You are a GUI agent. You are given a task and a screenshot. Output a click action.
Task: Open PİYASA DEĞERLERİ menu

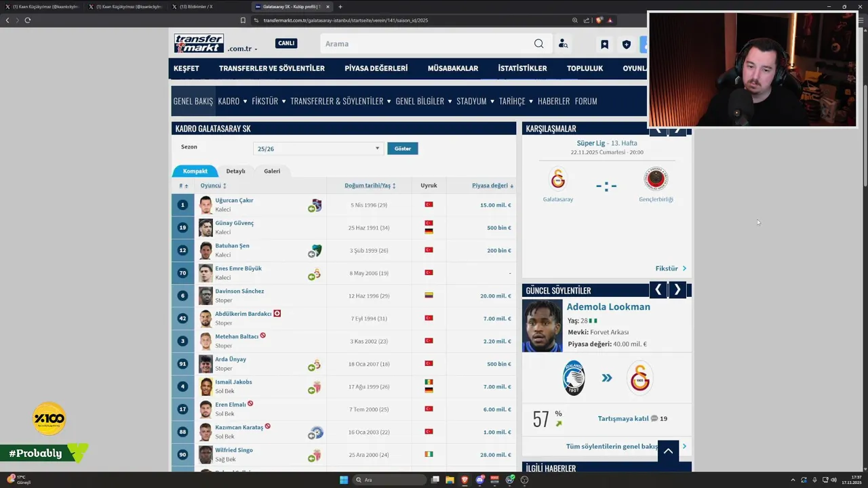tap(376, 68)
